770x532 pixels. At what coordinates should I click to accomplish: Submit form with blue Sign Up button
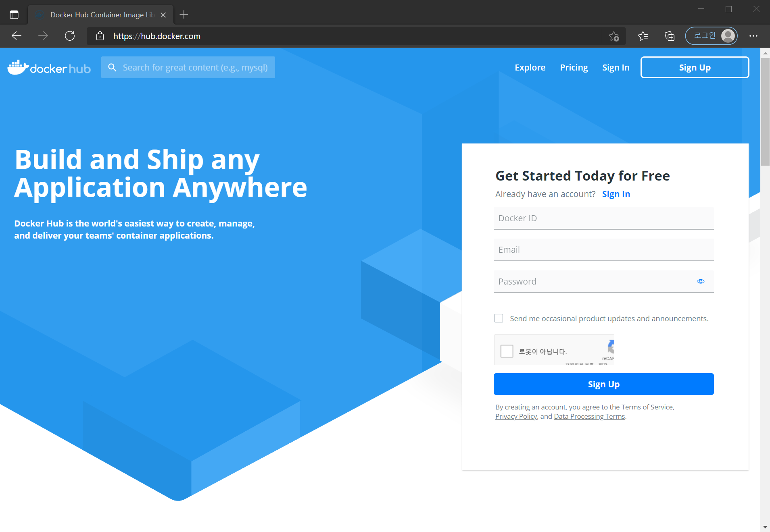pyautogui.click(x=604, y=384)
